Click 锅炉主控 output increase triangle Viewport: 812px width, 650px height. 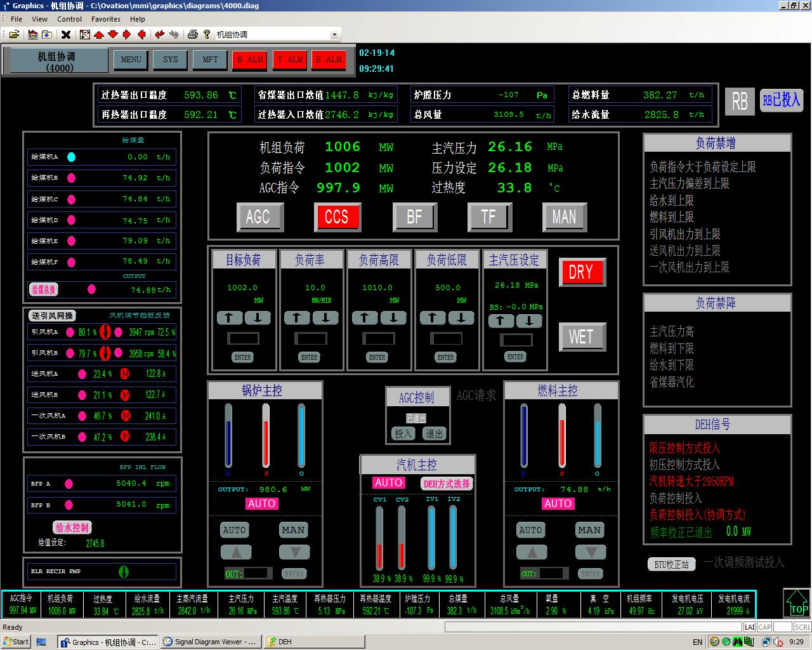click(236, 552)
